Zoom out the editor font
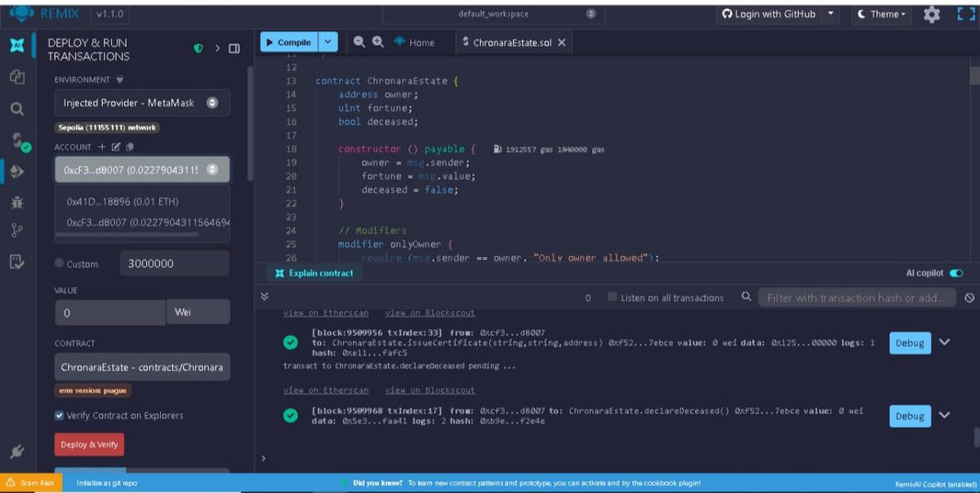The height and width of the screenshot is (493, 980). point(359,42)
